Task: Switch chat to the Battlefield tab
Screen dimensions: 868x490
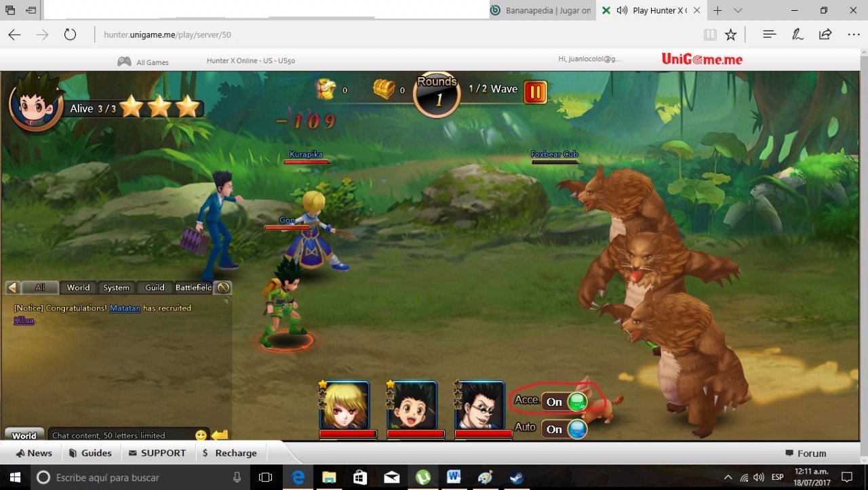Action: tap(193, 287)
